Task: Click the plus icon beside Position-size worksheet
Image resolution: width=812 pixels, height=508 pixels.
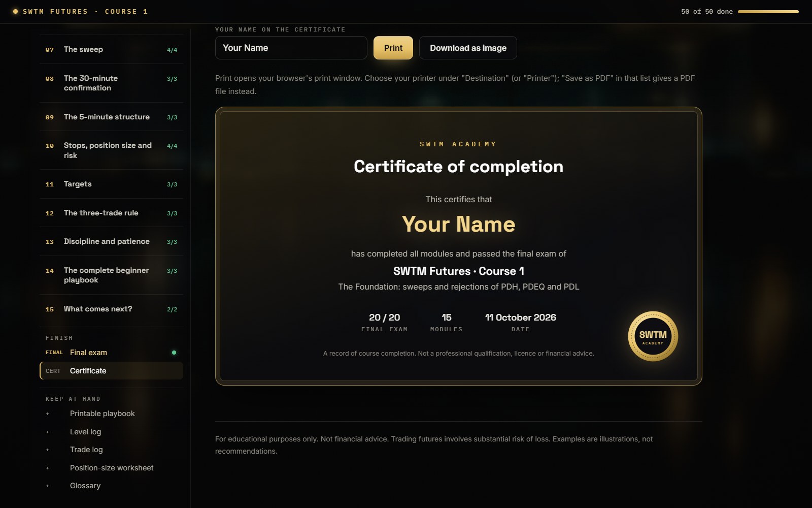Action: [48, 468]
